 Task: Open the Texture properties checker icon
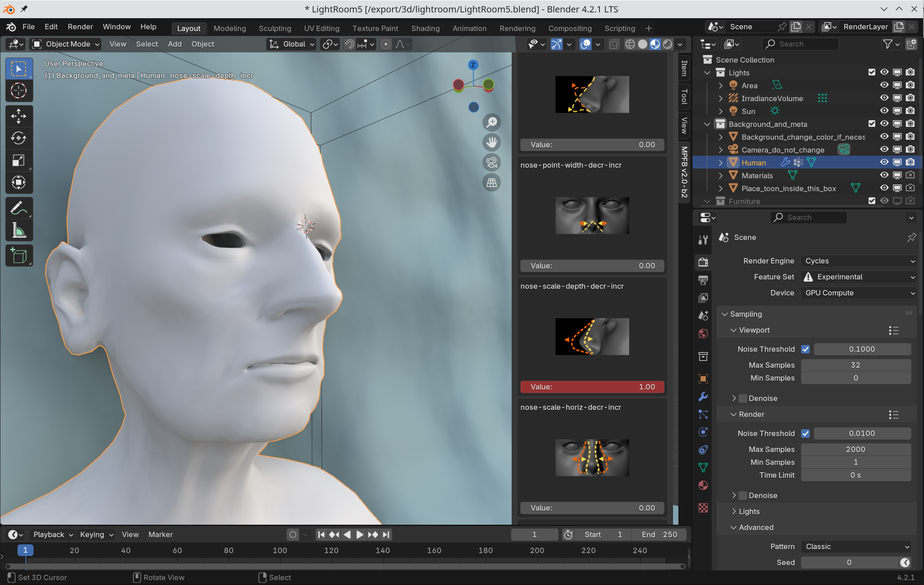coord(703,508)
